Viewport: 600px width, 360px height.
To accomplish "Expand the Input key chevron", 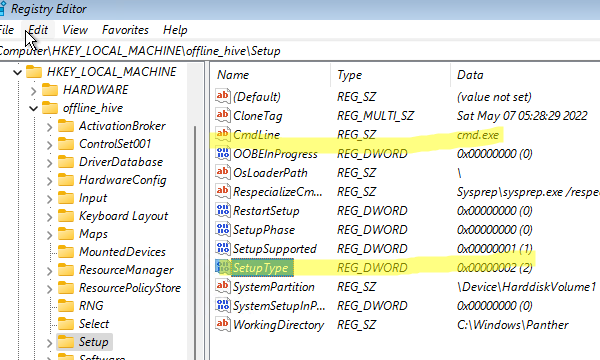I will [49, 199].
